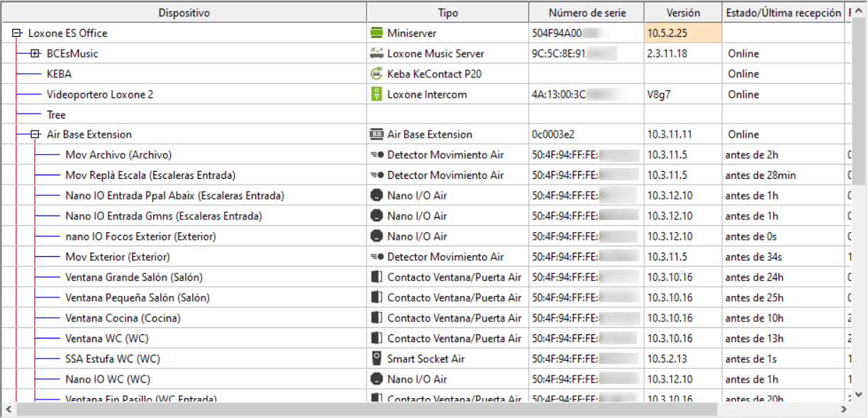Image resolution: width=868 pixels, height=418 pixels.
Task: Click the motion detector icon for Mov Archivo
Action: 377,155
